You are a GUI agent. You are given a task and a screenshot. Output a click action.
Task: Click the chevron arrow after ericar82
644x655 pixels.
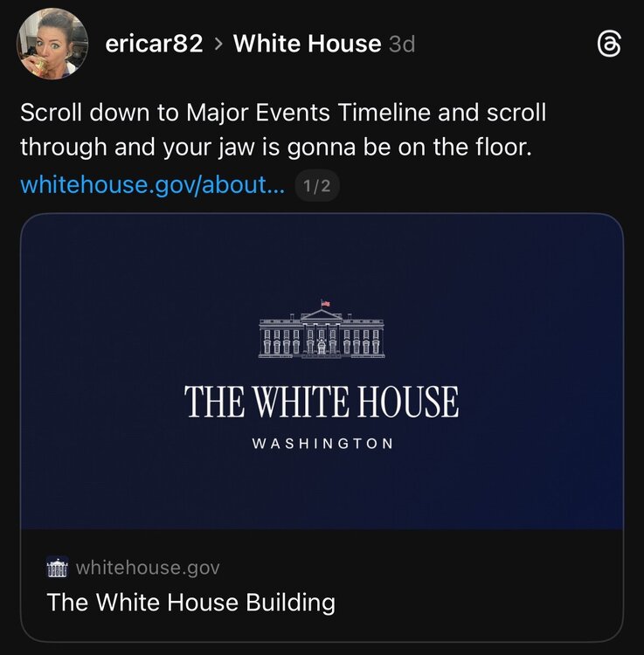pos(218,44)
